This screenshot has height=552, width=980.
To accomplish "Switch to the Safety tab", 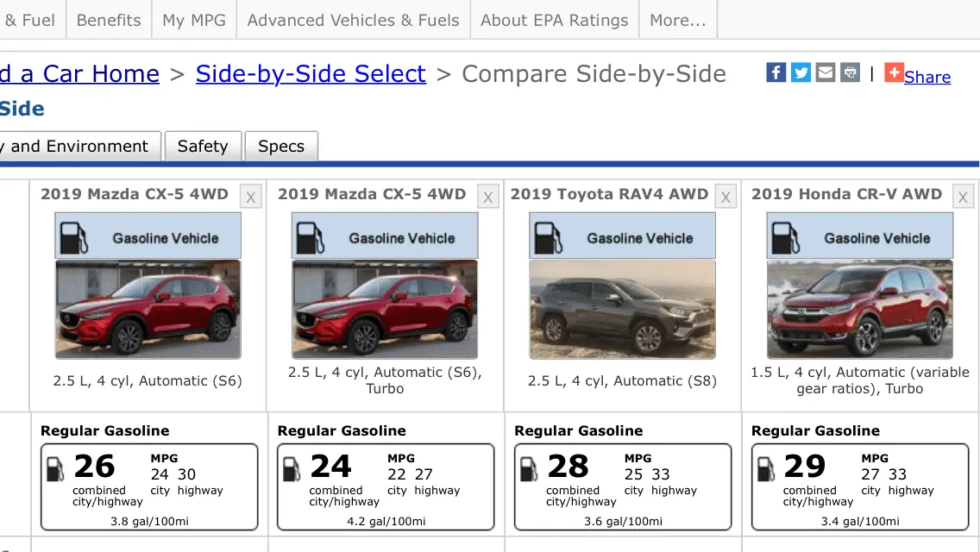I will point(203,147).
